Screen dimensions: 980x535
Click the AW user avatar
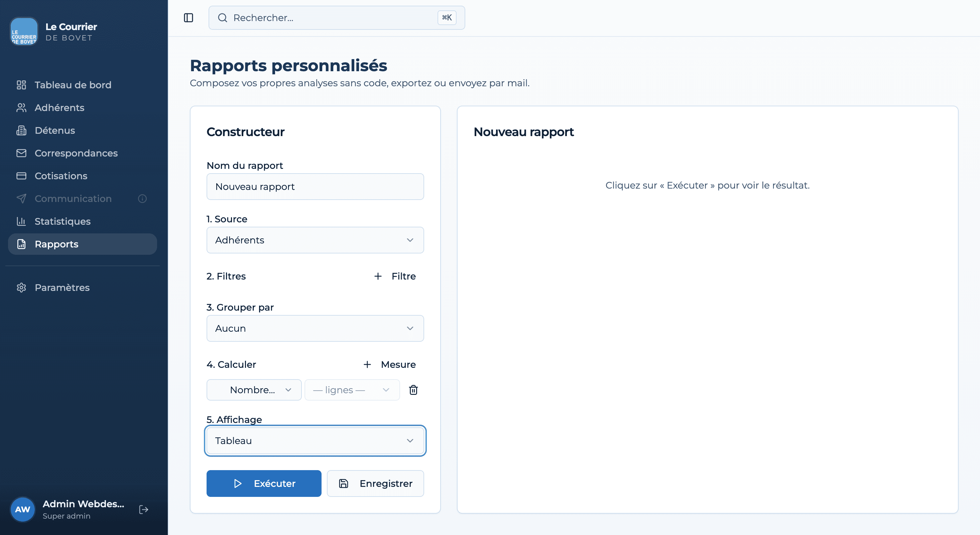(22, 510)
